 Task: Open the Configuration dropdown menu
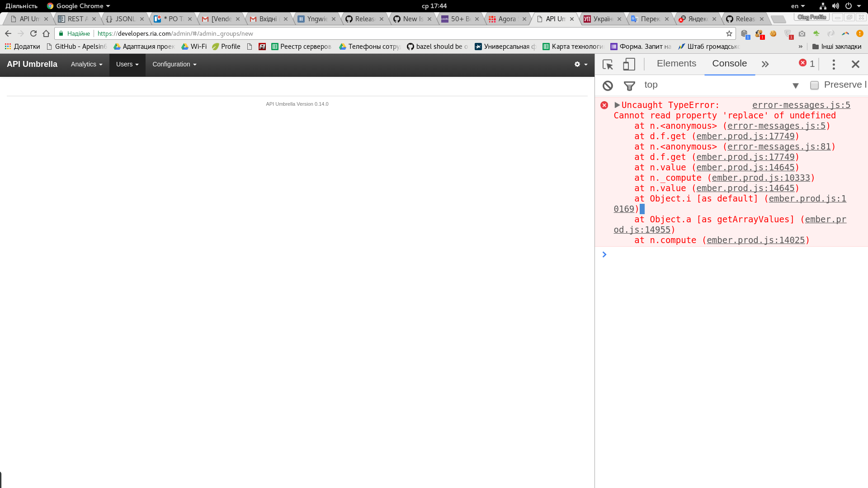coord(174,64)
